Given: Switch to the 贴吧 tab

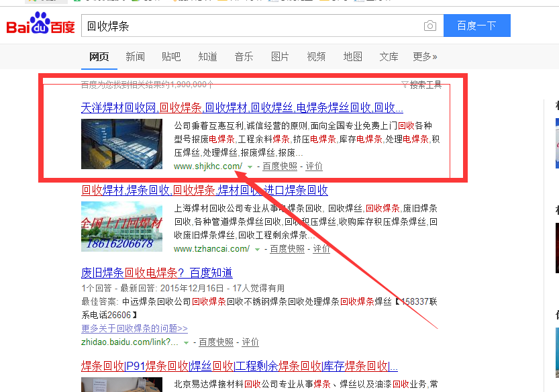Looking at the screenshot, I should tap(171, 56).
